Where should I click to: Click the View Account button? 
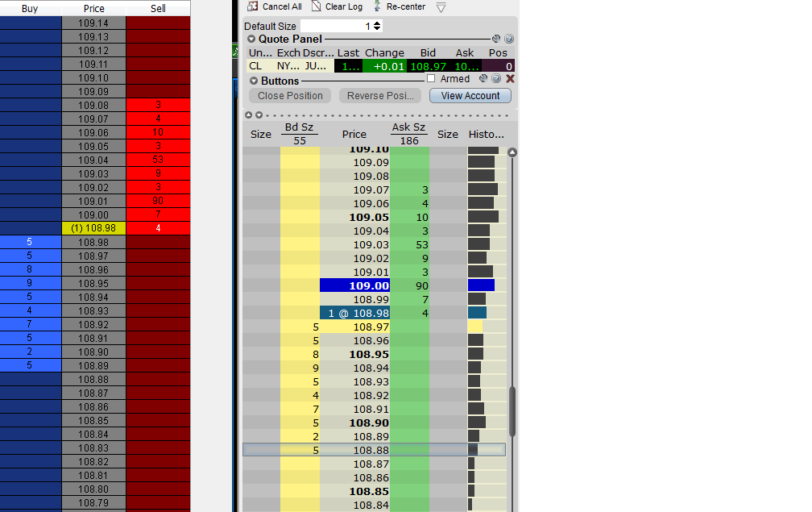[x=470, y=96]
